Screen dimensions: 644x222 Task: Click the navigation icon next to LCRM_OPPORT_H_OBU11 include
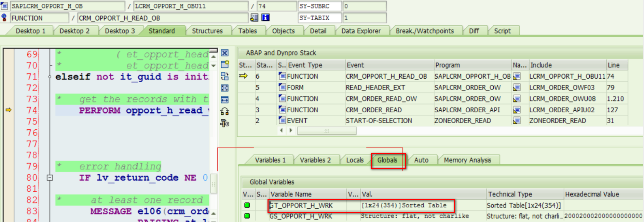point(517,76)
